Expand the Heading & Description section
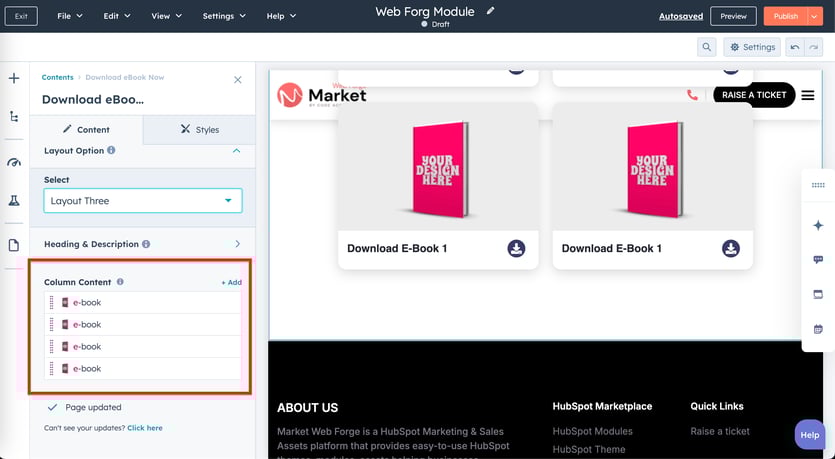Image resolution: width=835 pixels, height=459 pixels. click(237, 244)
